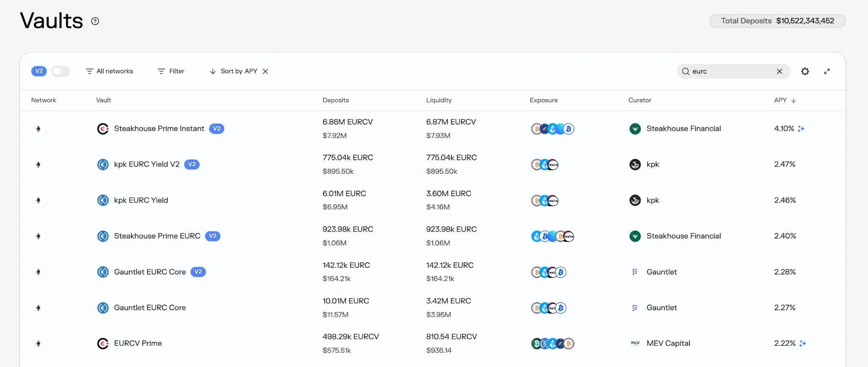The image size is (868, 367).
Task: Click the Ethereum network icon for Steakhouse Prime Instant
Action: pyautogui.click(x=38, y=129)
